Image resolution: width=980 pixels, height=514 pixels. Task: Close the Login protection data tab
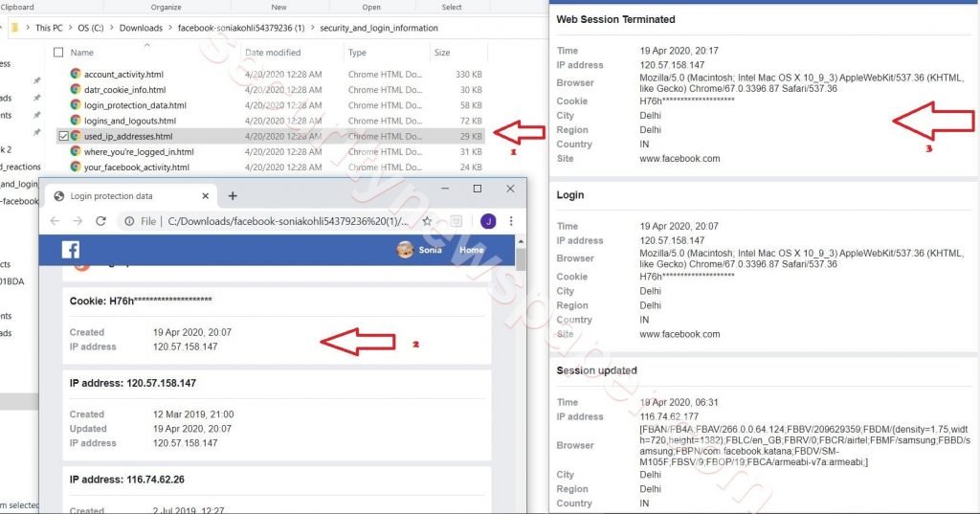point(205,196)
